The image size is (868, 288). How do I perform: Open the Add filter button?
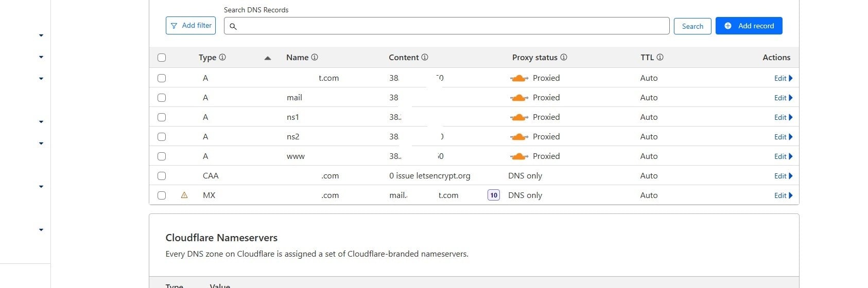pyautogui.click(x=191, y=26)
